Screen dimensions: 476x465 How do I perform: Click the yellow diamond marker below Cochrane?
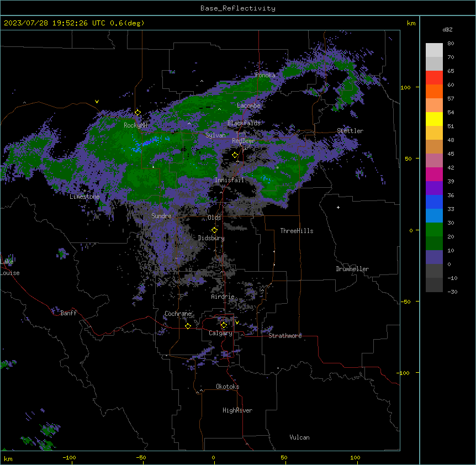(188, 326)
